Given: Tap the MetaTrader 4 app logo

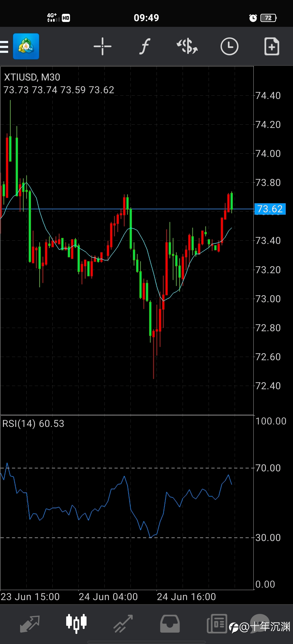Looking at the screenshot, I should [26, 46].
